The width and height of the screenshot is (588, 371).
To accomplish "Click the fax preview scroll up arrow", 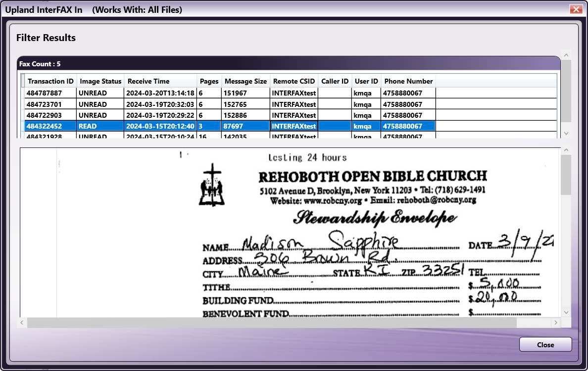I will (566, 150).
